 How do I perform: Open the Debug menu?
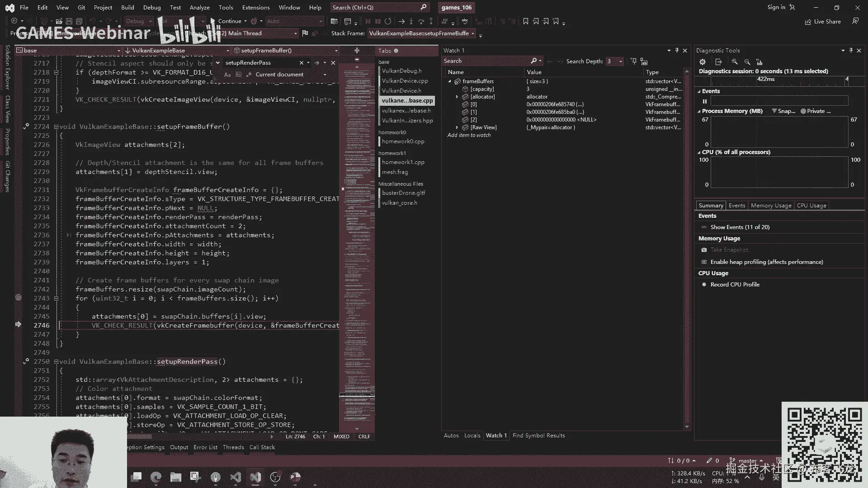(151, 7)
